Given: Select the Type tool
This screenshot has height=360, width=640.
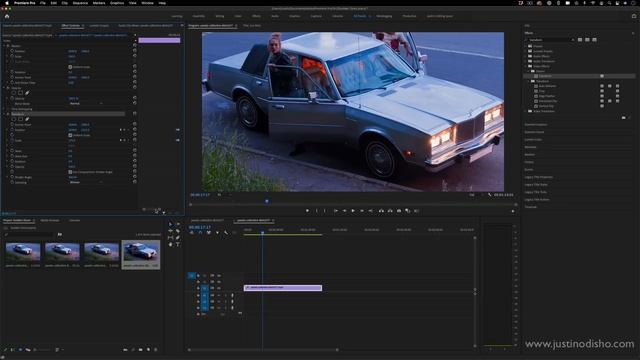Looking at the screenshot, I should point(178,244).
